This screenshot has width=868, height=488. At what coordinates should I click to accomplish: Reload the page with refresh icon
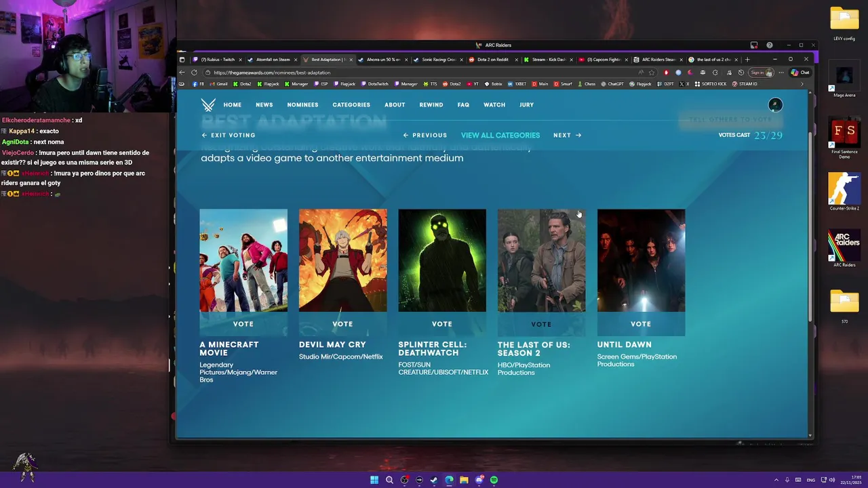pyautogui.click(x=194, y=73)
